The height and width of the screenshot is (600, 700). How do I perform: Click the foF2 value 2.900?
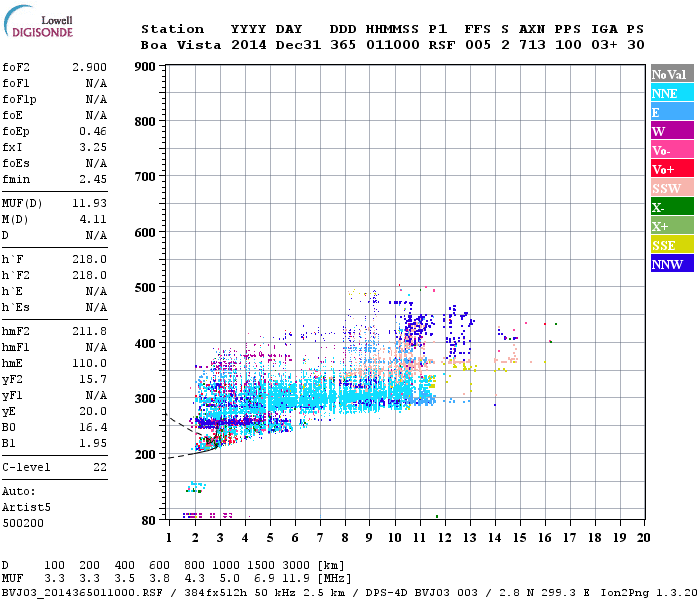click(x=89, y=67)
